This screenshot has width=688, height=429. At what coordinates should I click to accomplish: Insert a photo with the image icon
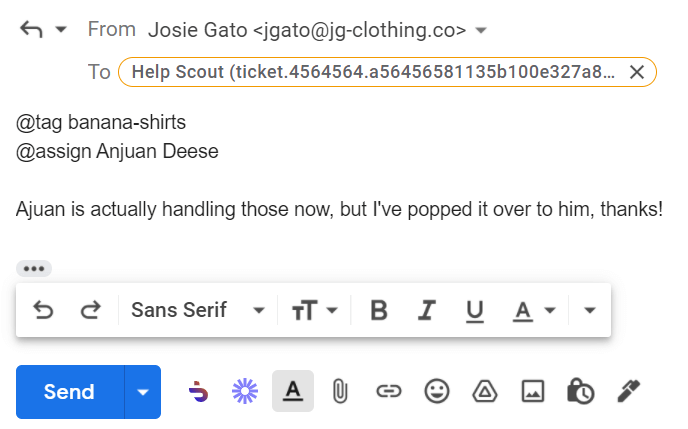532,392
